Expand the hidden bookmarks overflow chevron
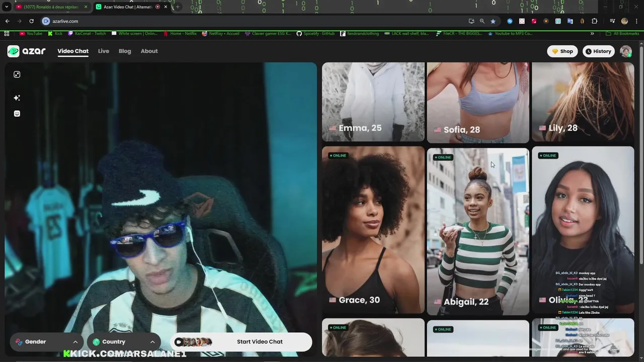 (592, 34)
